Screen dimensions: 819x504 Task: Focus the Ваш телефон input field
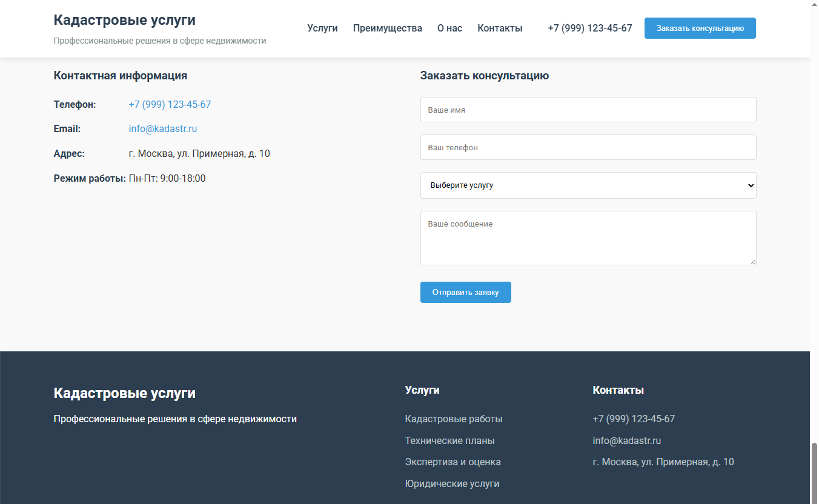point(588,147)
